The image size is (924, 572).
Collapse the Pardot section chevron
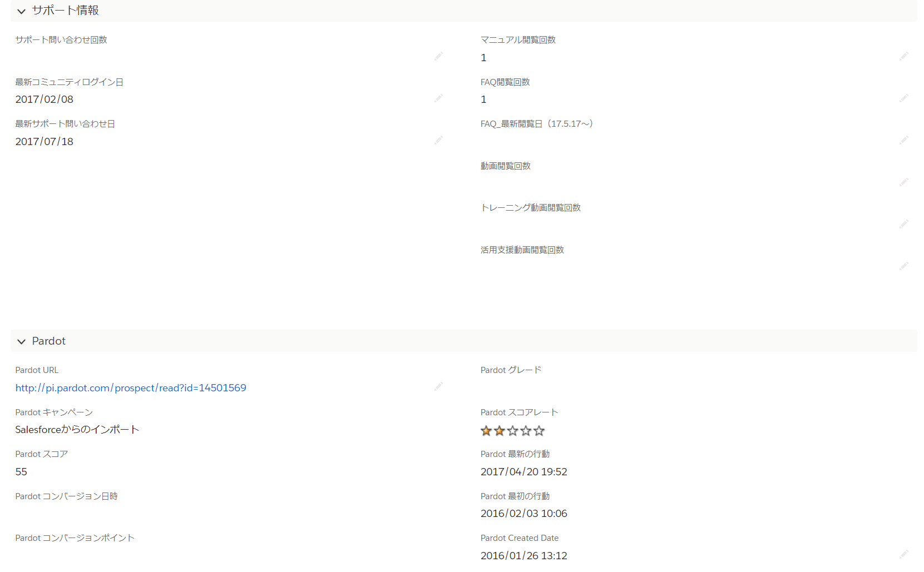21,341
